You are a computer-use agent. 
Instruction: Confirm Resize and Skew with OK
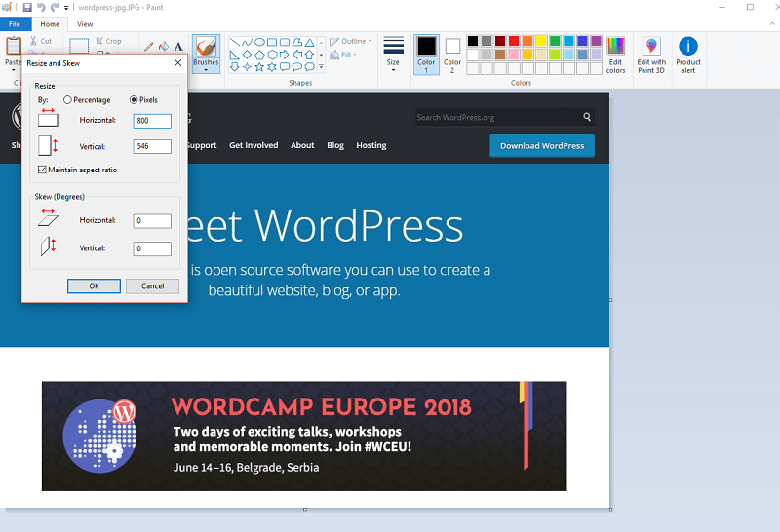pyautogui.click(x=94, y=285)
